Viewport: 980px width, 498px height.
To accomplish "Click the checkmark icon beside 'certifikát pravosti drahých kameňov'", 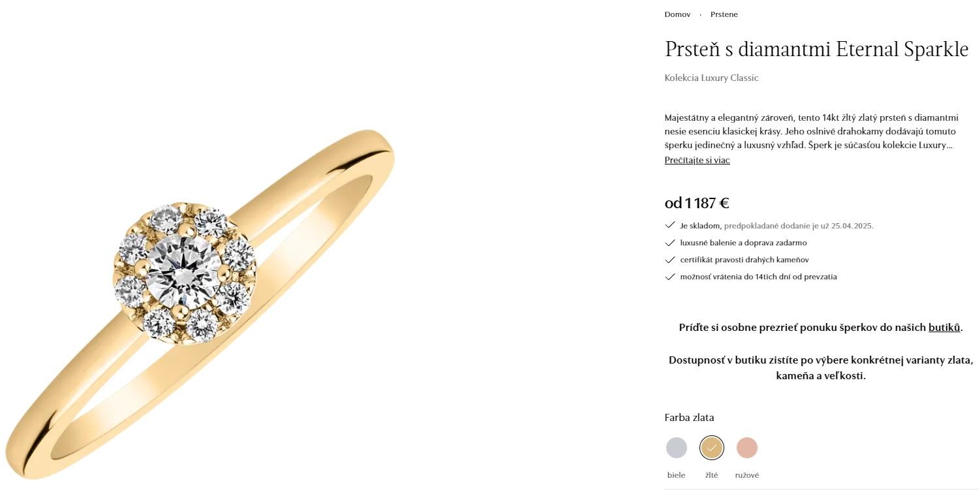I will pyautogui.click(x=670, y=259).
